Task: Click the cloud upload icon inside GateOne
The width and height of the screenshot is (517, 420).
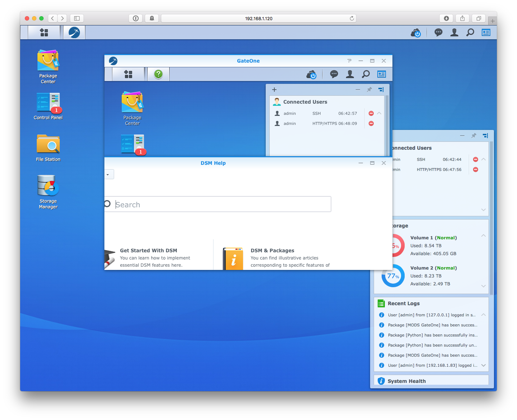Action: click(x=311, y=74)
